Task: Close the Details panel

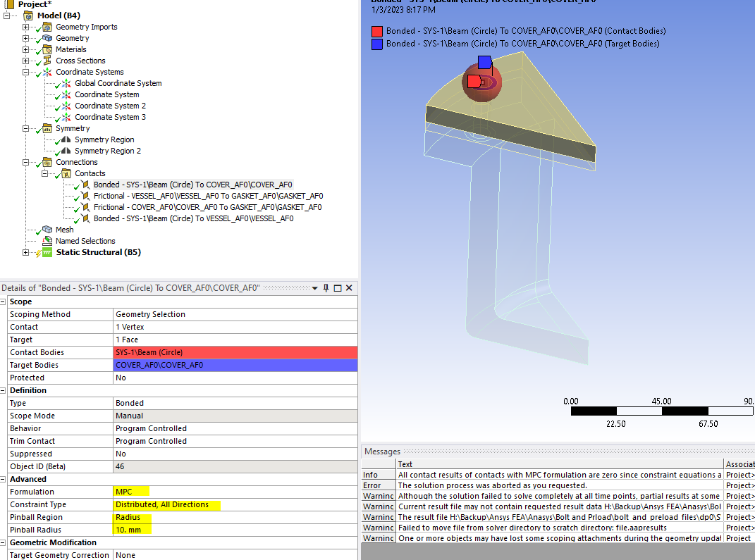Action: (349, 287)
